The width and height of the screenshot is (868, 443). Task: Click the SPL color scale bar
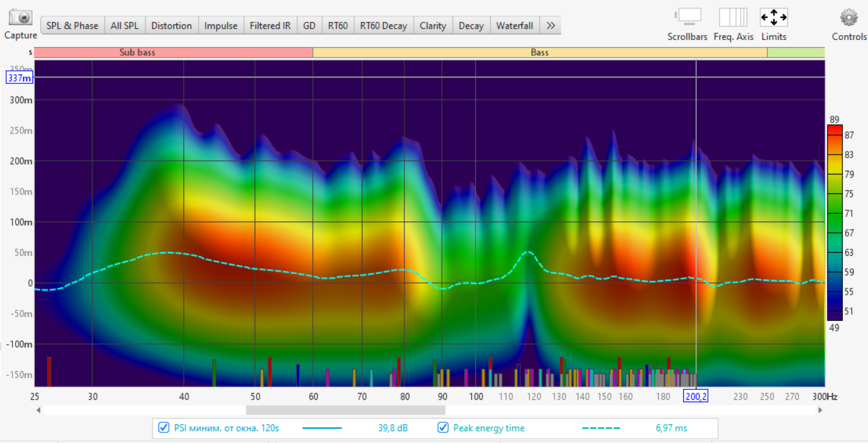point(835,222)
